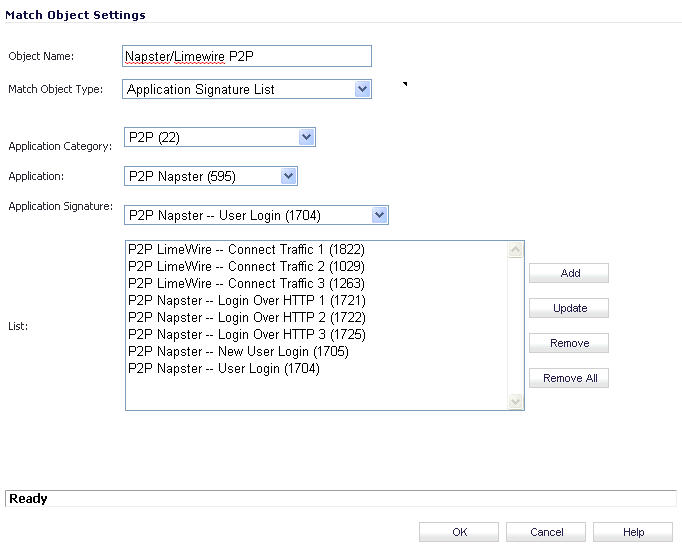Select LimeWire Connect Traffic 3 (1263)
The height and width of the screenshot is (553, 682).
[246, 284]
